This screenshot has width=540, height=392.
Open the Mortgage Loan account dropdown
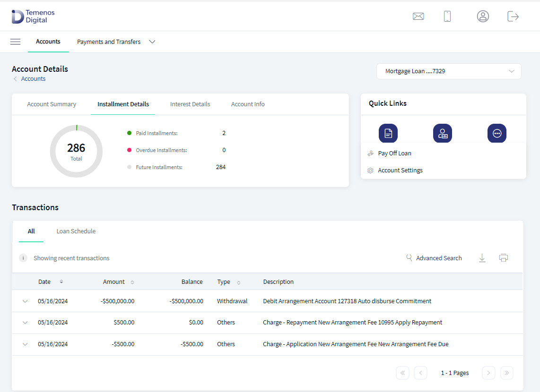[449, 71]
